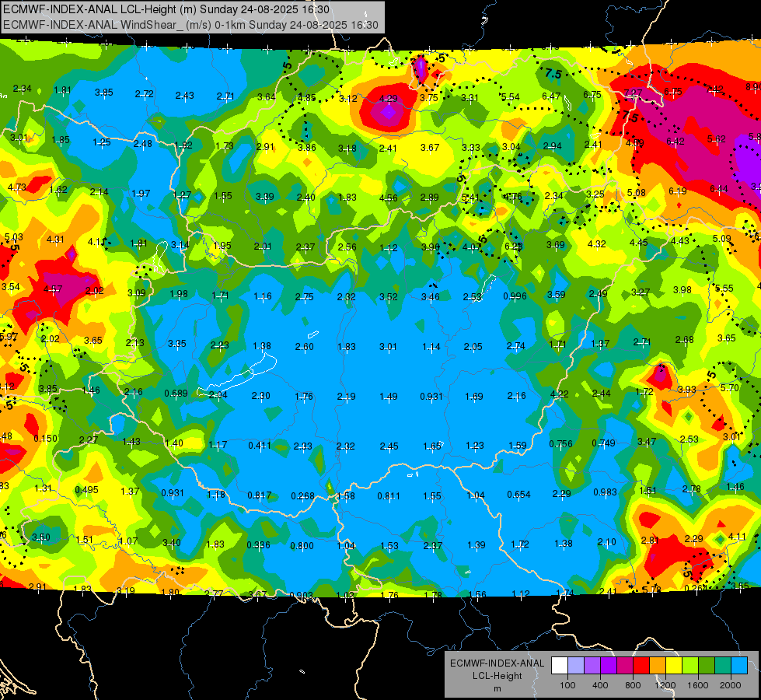Click the wind shear value 0.996
The width and height of the screenshot is (761, 700).
point(515,296)
